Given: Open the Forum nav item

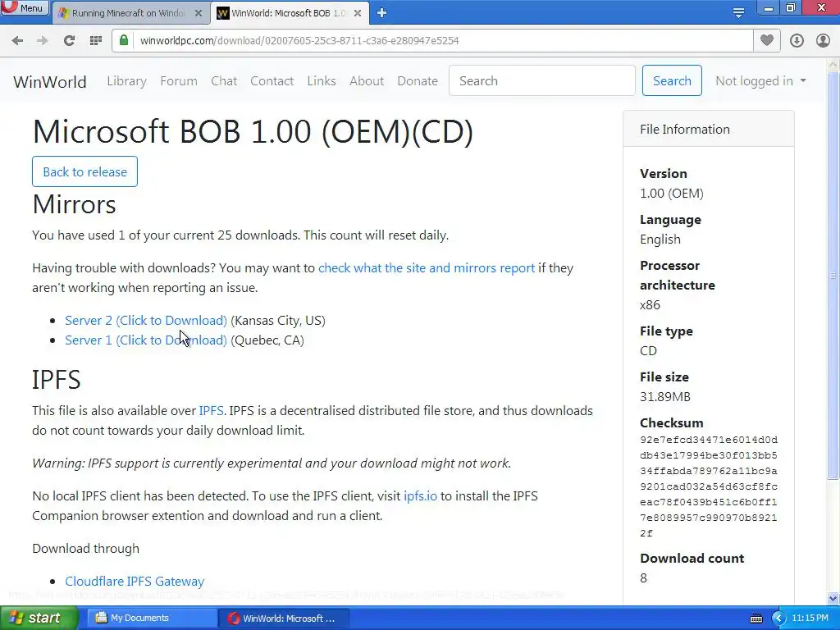Looking at the screenshot, I should (179, 81).
